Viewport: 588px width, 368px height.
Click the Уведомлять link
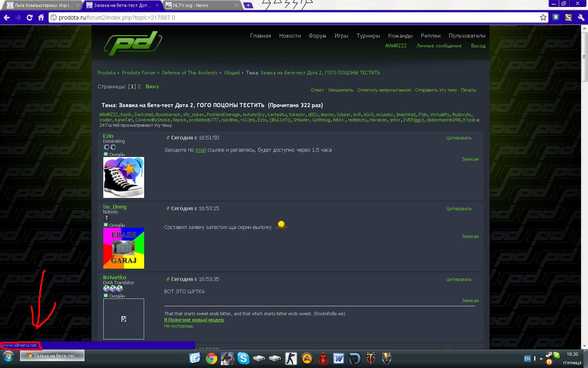click(x=341, y=90)
